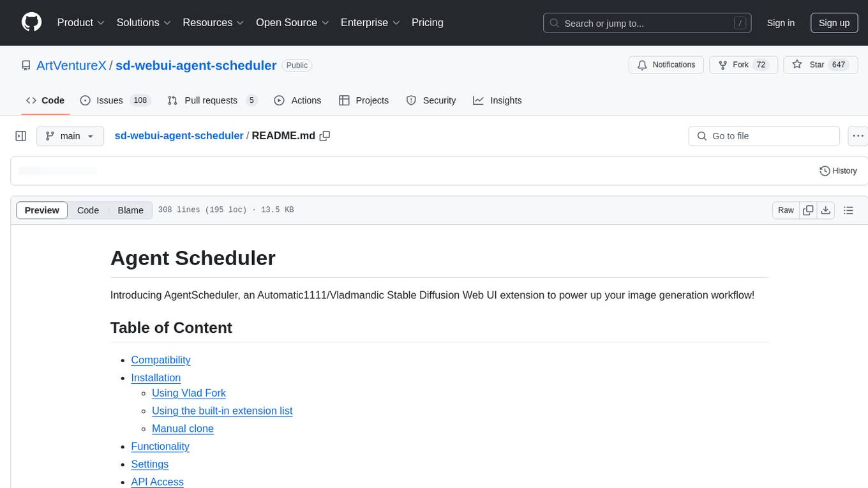Jump to Using Vlad Fork
Image resolution: width=868 pixels, height=488 pixels.
click(x=189, y=393)
